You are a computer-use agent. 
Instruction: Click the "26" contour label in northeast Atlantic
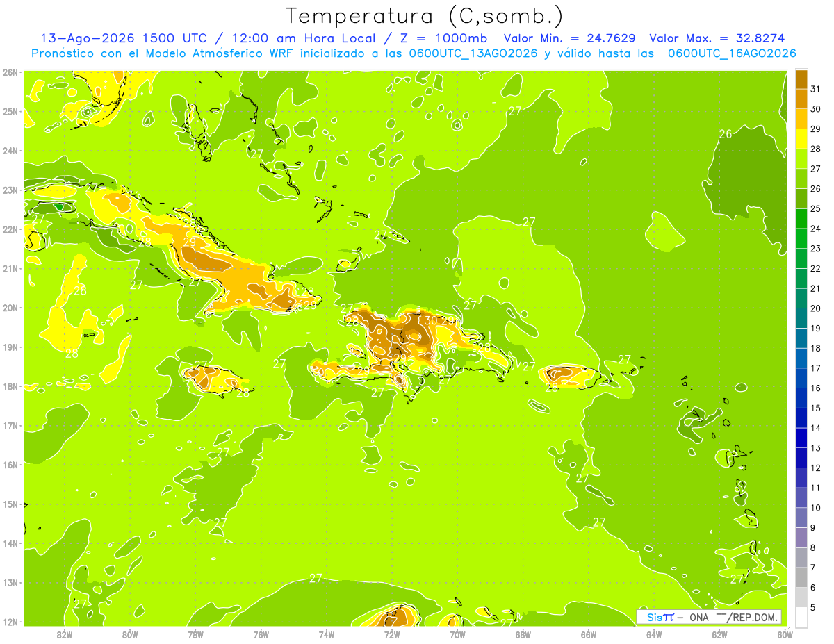coord(725,133)
